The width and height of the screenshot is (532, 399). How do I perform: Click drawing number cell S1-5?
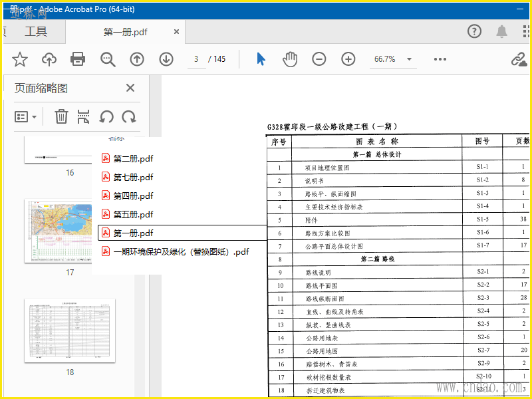pyautogui.click(x=482, y=219)
